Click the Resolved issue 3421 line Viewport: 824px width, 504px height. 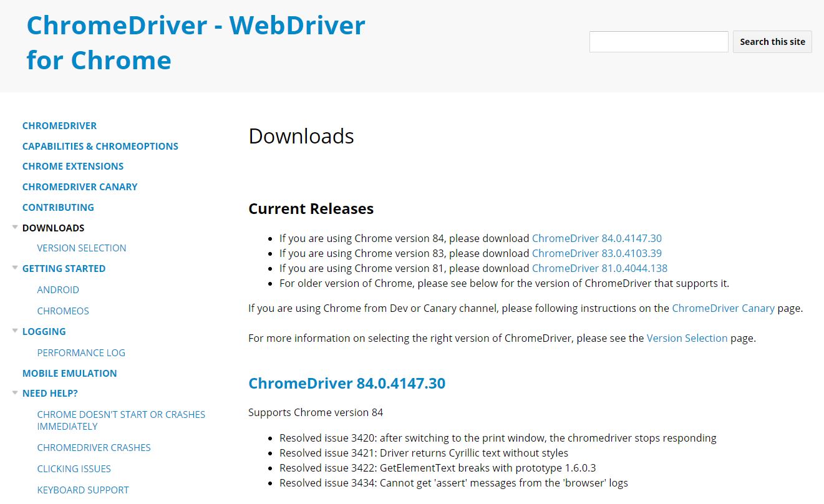click(424, 453)
